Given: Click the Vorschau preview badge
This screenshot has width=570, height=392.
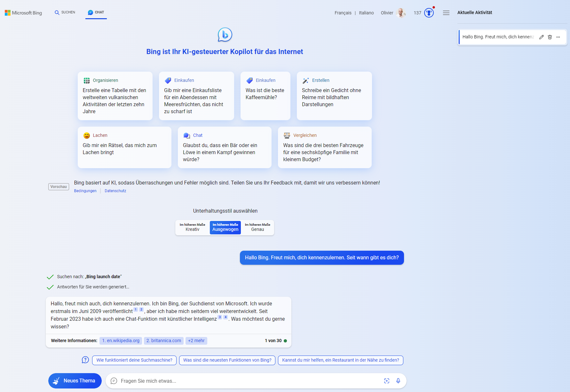Looking at the screenshot, I should tap(59, 187).
